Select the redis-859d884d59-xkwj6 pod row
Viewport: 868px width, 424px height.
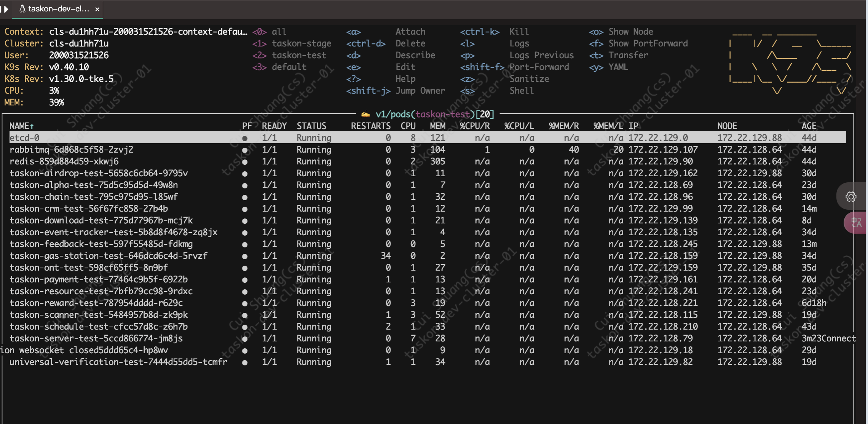click(64, 161)
